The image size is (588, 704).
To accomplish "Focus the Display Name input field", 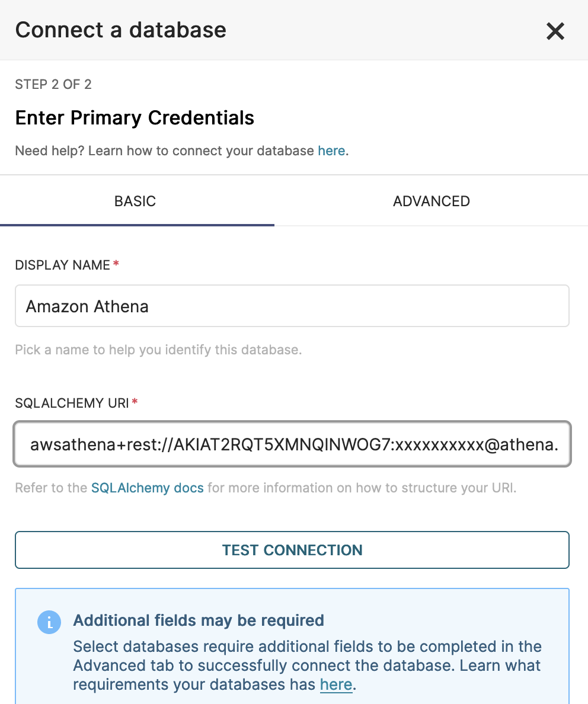I will point(292,306).
